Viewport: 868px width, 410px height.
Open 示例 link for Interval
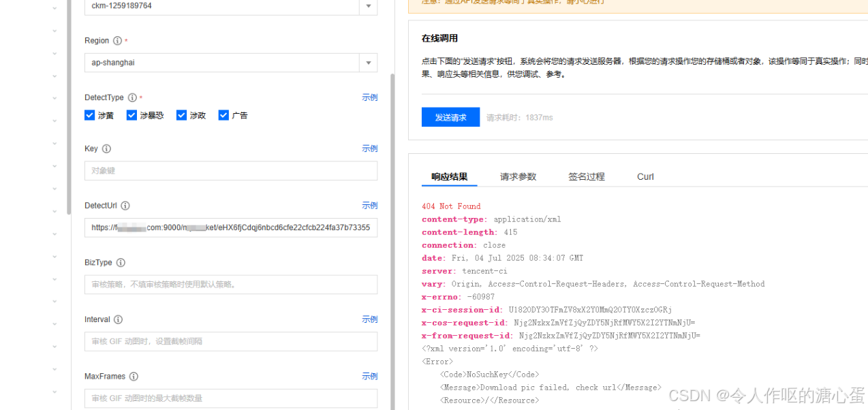coord(369,319)
